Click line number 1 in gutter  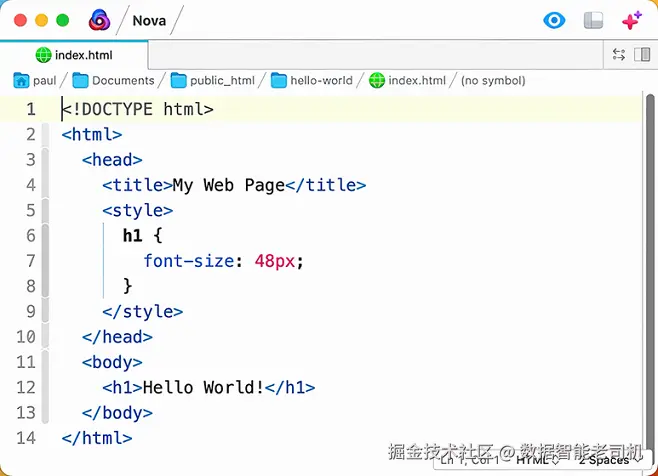pos(31,109)
